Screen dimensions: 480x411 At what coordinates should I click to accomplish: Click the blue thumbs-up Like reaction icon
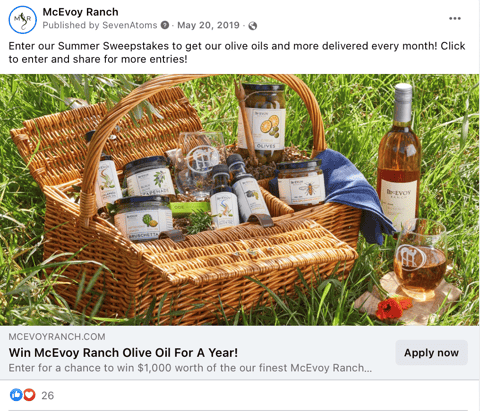coord(16,395)
